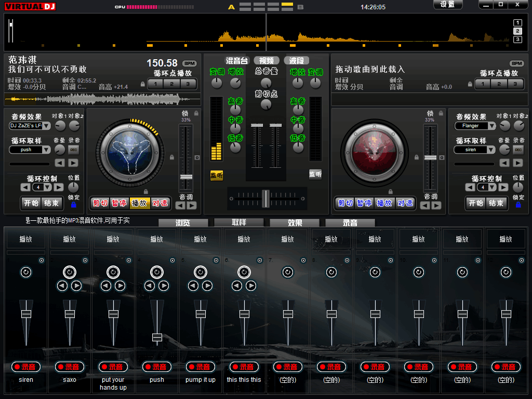Switch to the 视频 video tab
The width and height of the screenshot is (532, 399).
267,61
